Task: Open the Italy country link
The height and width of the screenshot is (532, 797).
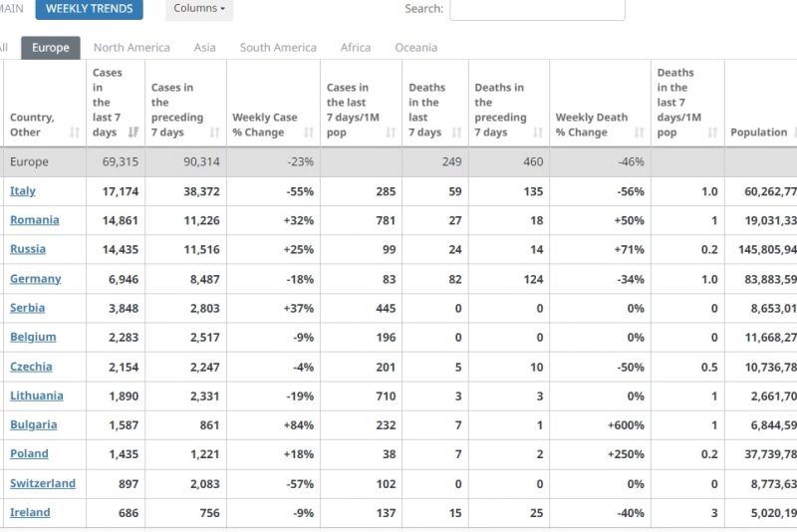Action: 23,191
